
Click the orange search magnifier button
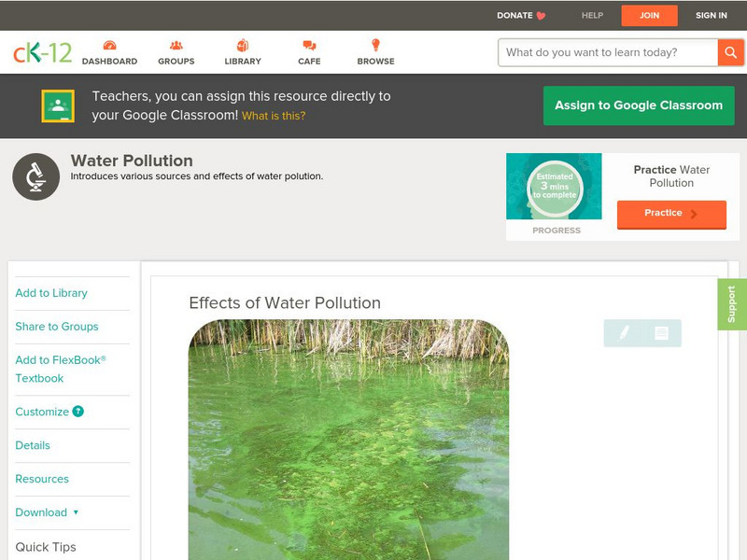730,52
